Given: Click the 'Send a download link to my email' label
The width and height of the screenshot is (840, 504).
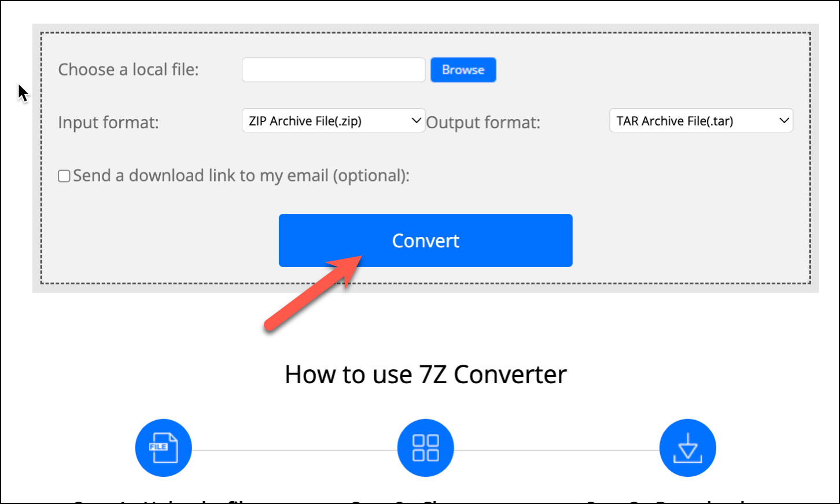Looking at the screenshot, I should (x=241, y=176).
